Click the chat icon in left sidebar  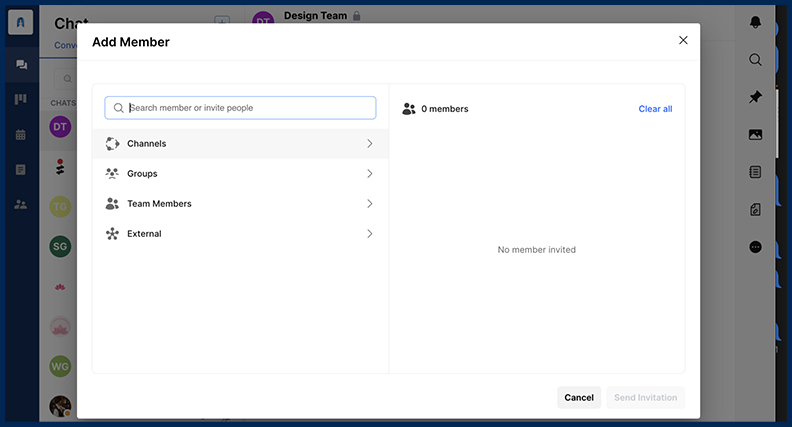pos(21,65)
